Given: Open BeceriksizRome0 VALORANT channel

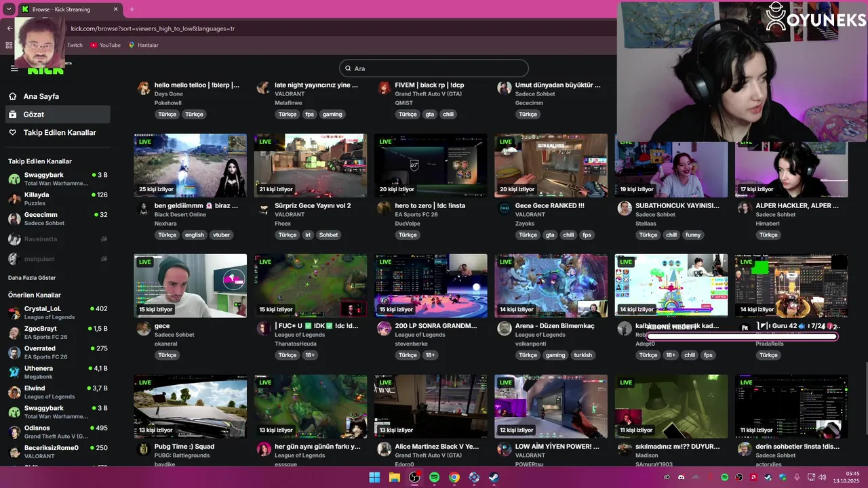Looking at the screenshot, I should click(x=57, y=452).
